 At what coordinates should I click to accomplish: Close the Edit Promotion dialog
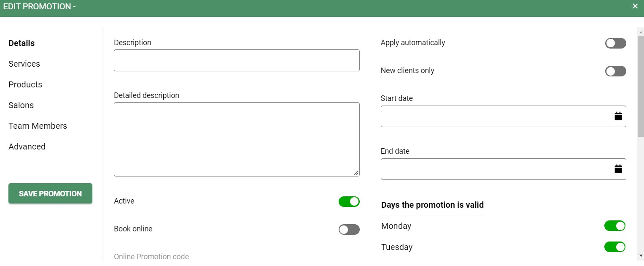[635, 6]
